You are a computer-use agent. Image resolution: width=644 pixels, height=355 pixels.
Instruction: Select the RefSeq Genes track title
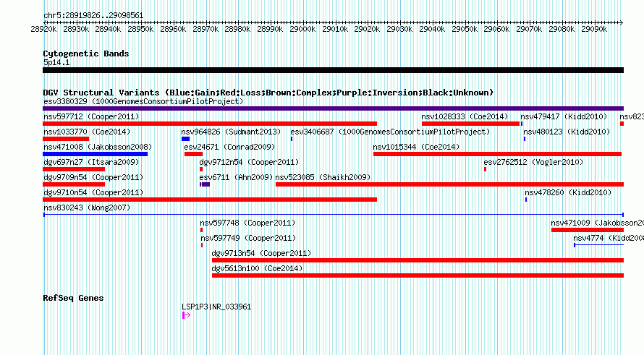[x=73, y=298]
